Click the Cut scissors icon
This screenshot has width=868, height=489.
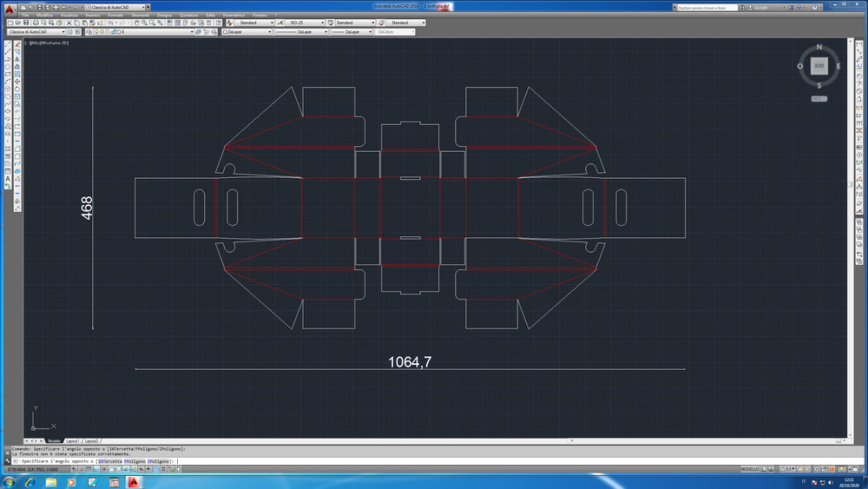click(x=69, y=22)
